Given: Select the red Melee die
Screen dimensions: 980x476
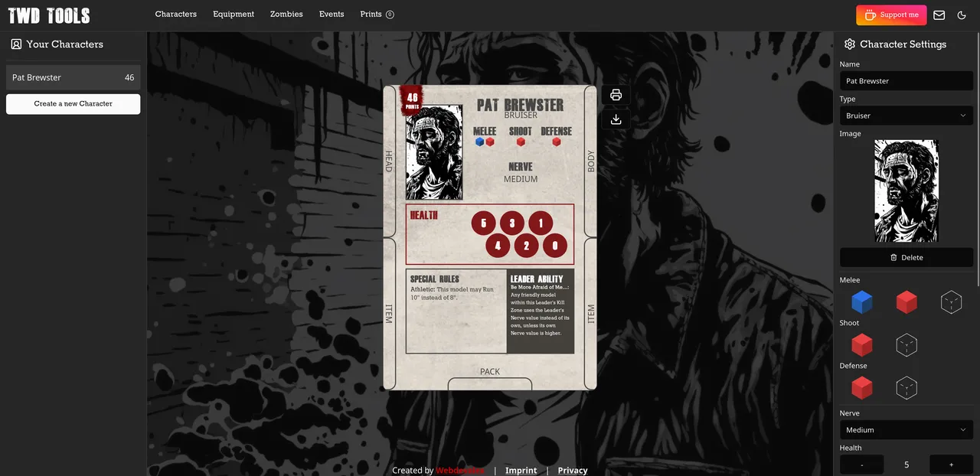Looking at the screenshot, I should click(906, 302).
